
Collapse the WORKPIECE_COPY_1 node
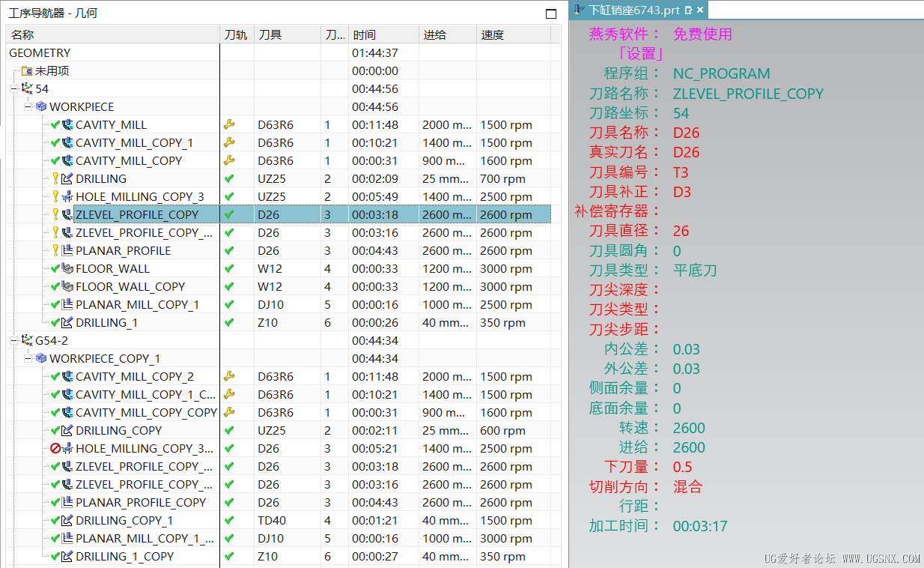pyautogui.click(x=28, y=359)
